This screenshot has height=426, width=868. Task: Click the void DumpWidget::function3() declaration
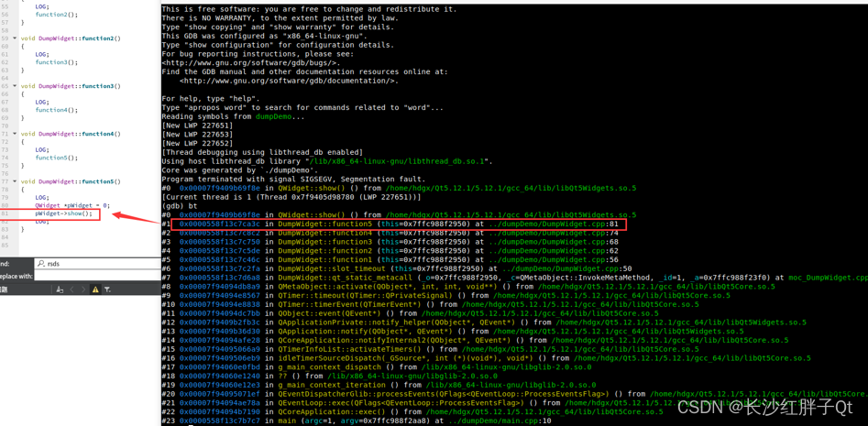pos(71,86)
